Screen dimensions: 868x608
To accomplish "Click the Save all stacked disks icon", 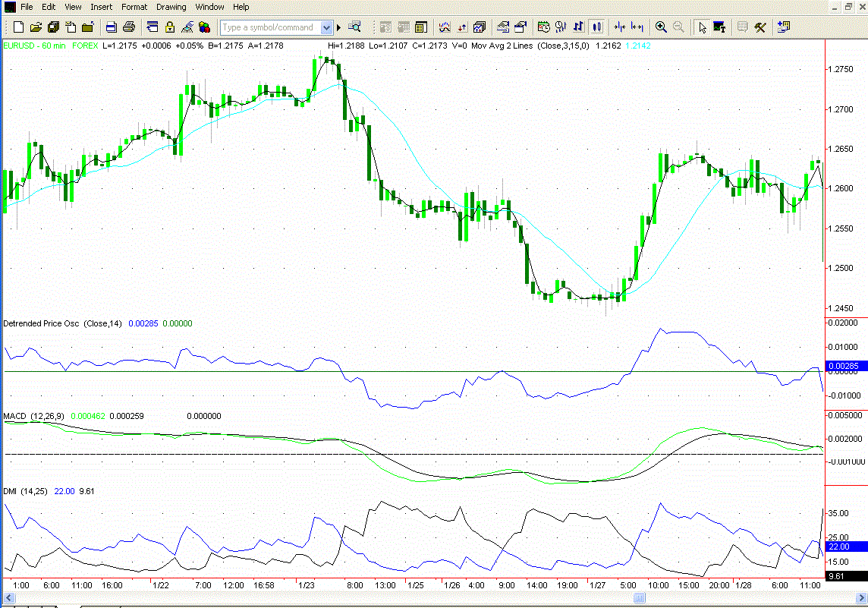I will click(x=53, y=27).
